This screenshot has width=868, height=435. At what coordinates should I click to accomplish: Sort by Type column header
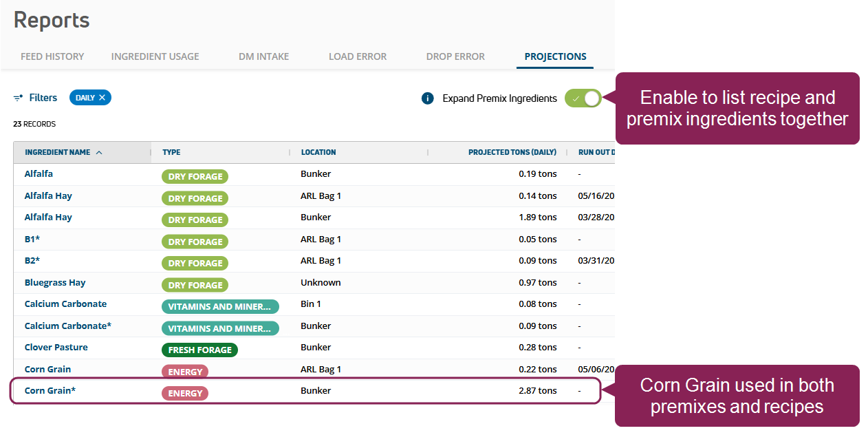171,152
